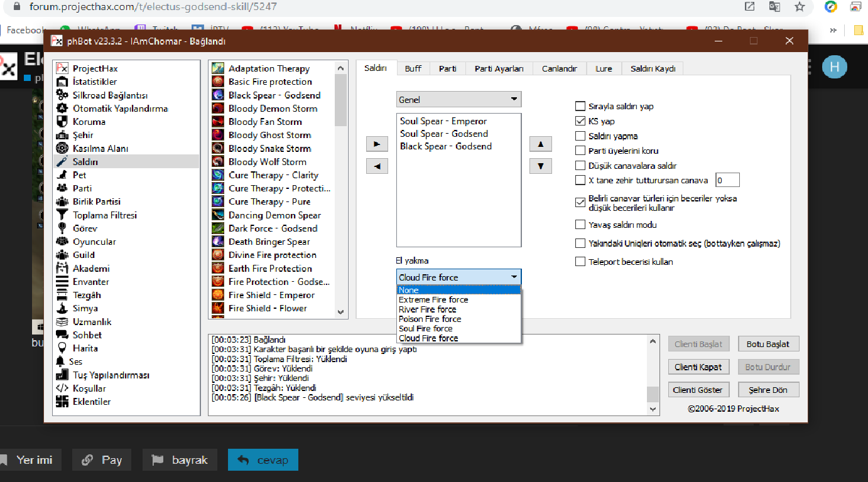Click the Fire Shield - Emperor skill icon
868x482 pixels.
coord(218,295)
